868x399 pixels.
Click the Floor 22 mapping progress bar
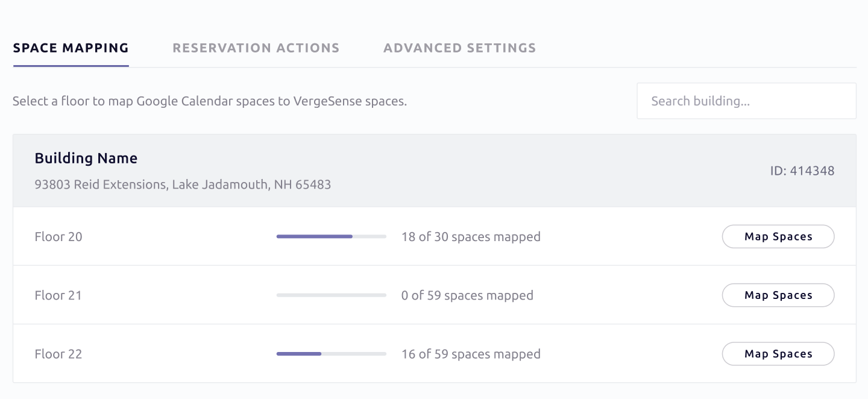pyautogui.click(x=332, y=354)
